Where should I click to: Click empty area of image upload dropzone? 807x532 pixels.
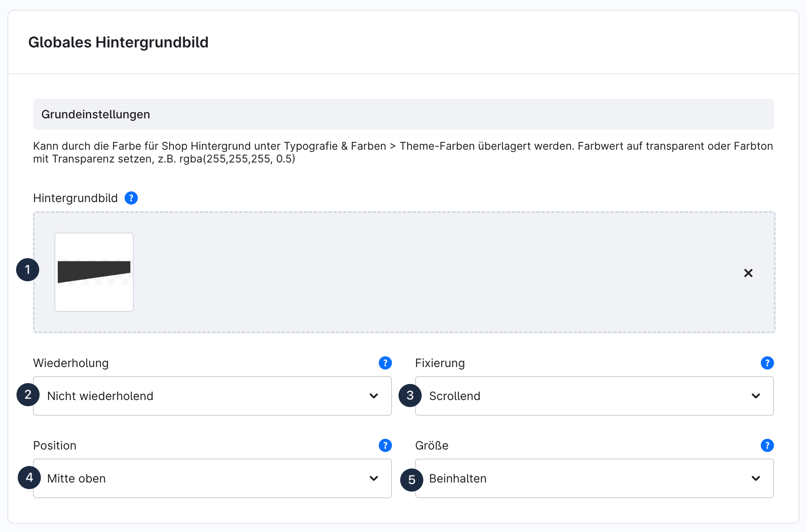[x=413, y=272]
